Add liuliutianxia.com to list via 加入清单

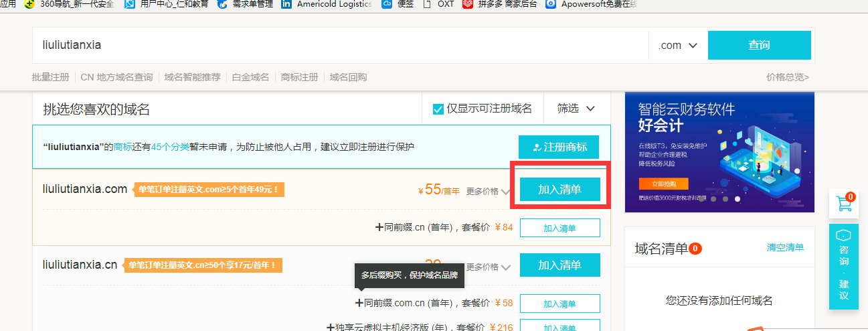(x=559, y=190)
